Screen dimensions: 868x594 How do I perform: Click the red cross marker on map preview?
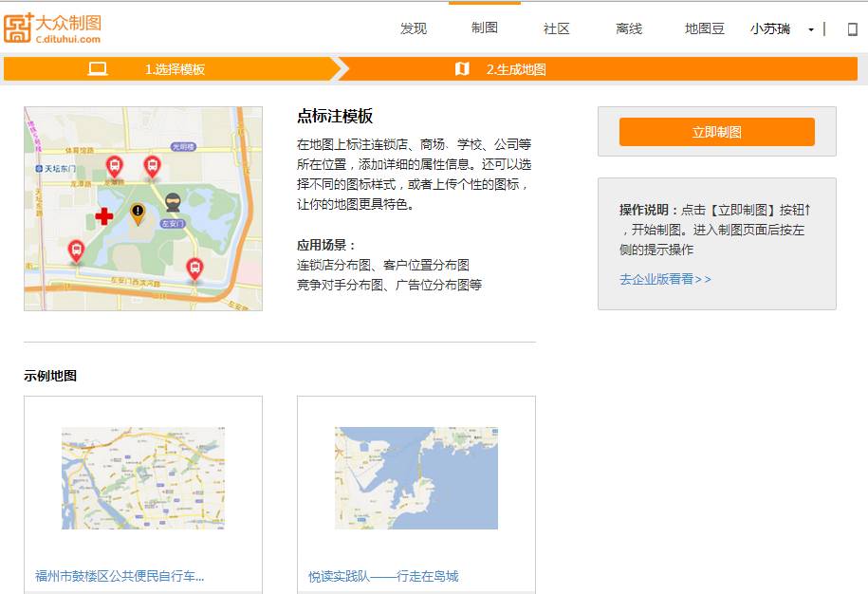click(x=103, y=216)
